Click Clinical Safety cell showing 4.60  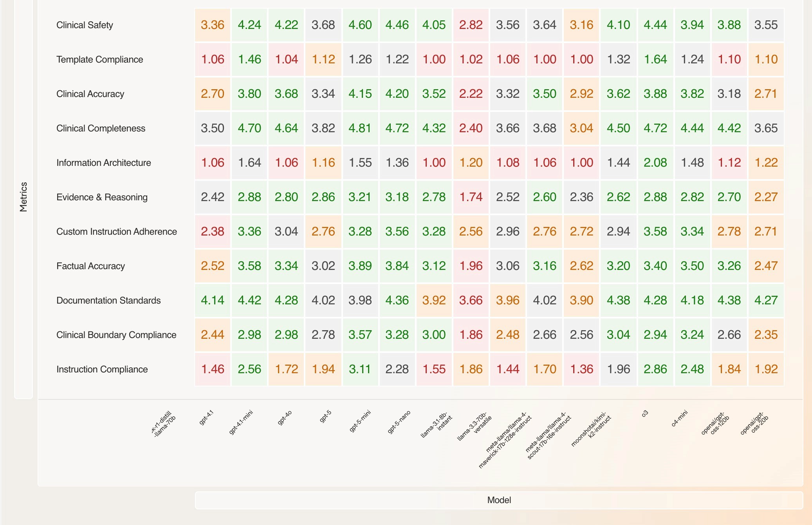tap(360, 25)
